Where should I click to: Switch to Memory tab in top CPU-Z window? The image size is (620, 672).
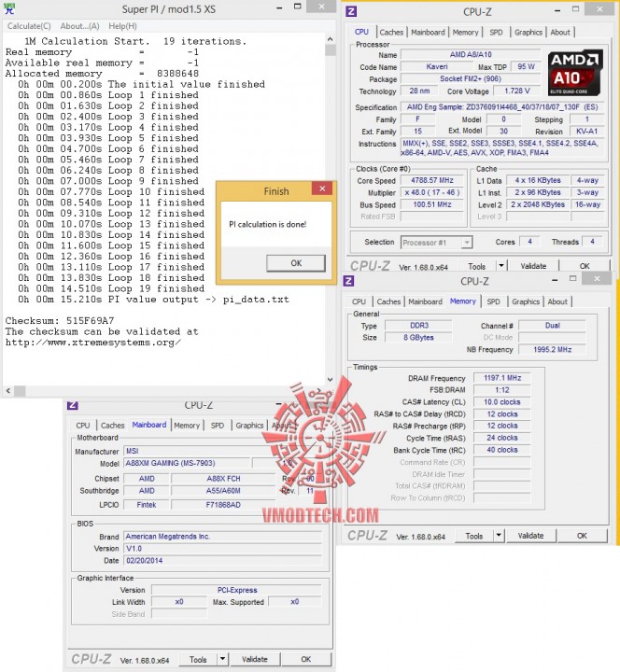(x=465, y=32)
